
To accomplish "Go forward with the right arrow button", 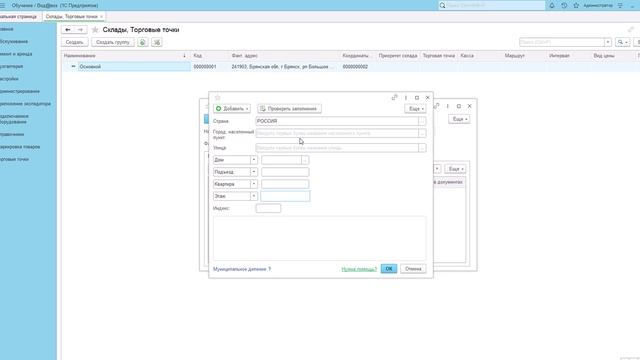I will tap(80, 29).
